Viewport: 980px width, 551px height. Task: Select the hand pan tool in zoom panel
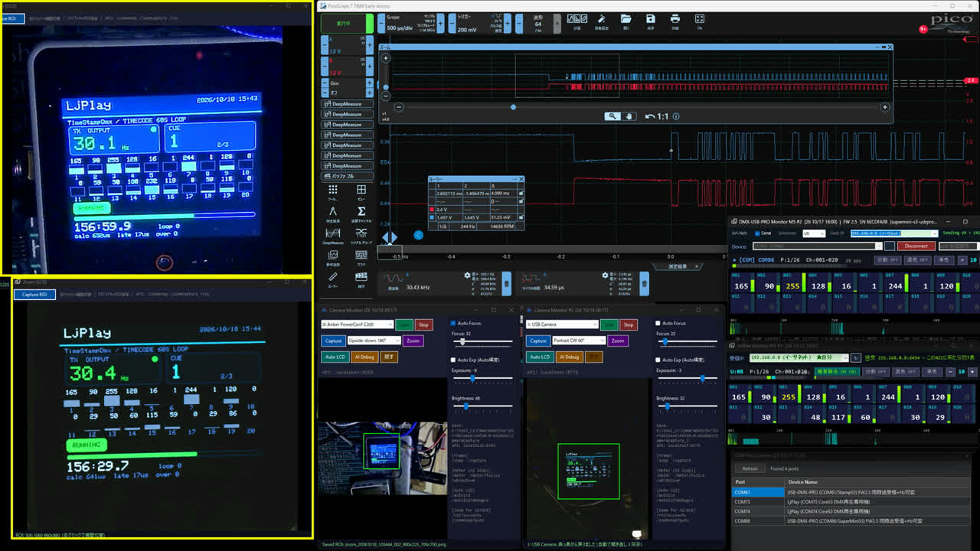pyautogui.click(x=629, y=116)
